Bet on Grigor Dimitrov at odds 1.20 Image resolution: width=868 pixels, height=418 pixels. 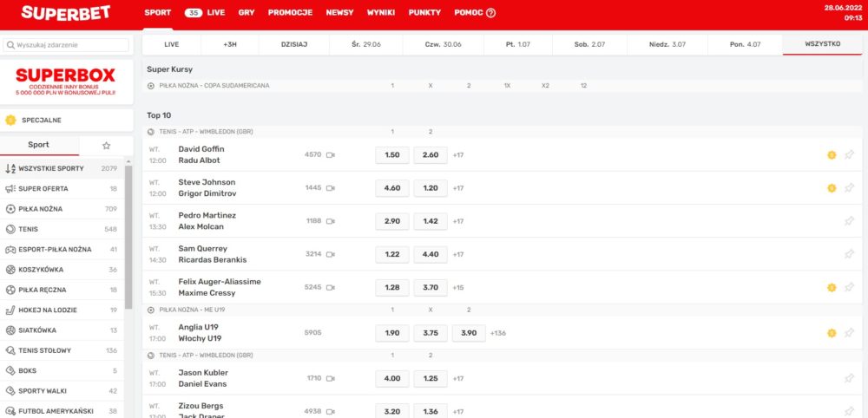click(431, 188)
